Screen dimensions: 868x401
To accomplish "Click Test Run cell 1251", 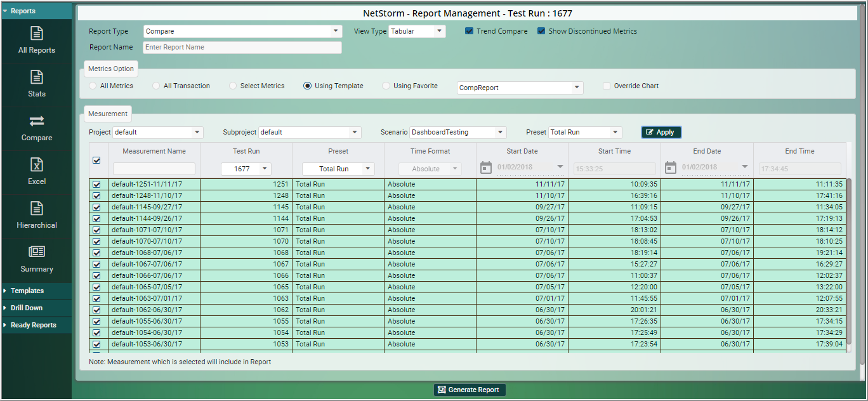I will click(x=246, y=184).
